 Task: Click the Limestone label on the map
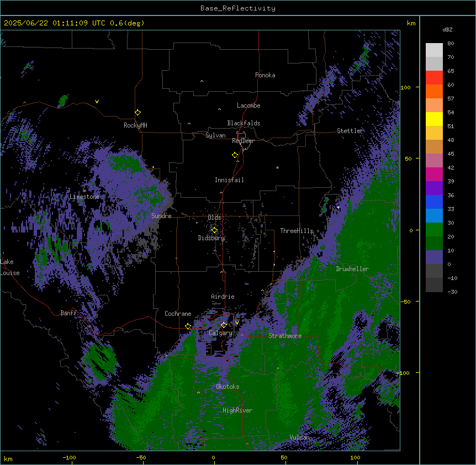tap(84, 197)
